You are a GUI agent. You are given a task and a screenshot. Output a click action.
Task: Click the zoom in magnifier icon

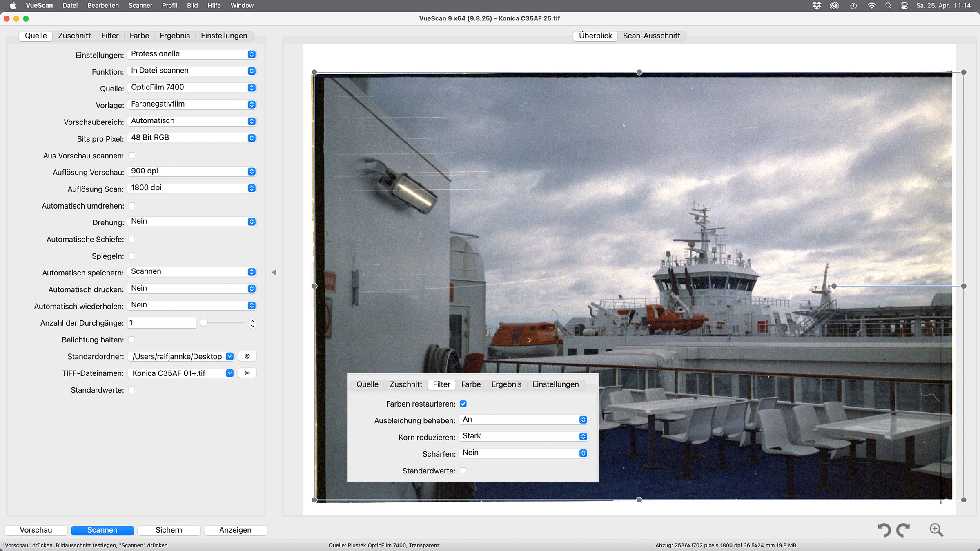[x=936, y=530]
